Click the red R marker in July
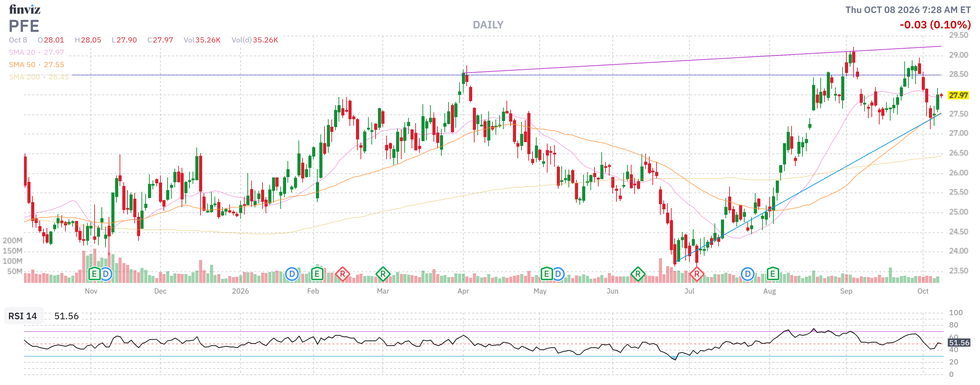980x385 pixels. [697, 274]
